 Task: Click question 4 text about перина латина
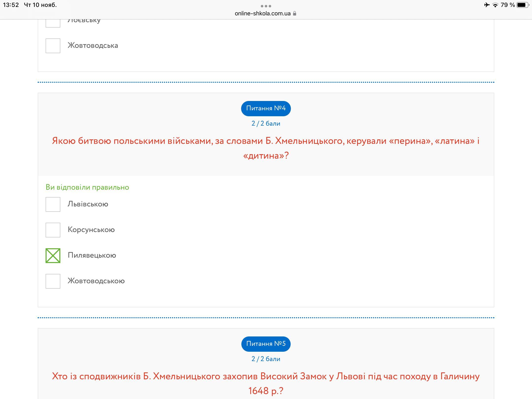(x=266, y=148)
